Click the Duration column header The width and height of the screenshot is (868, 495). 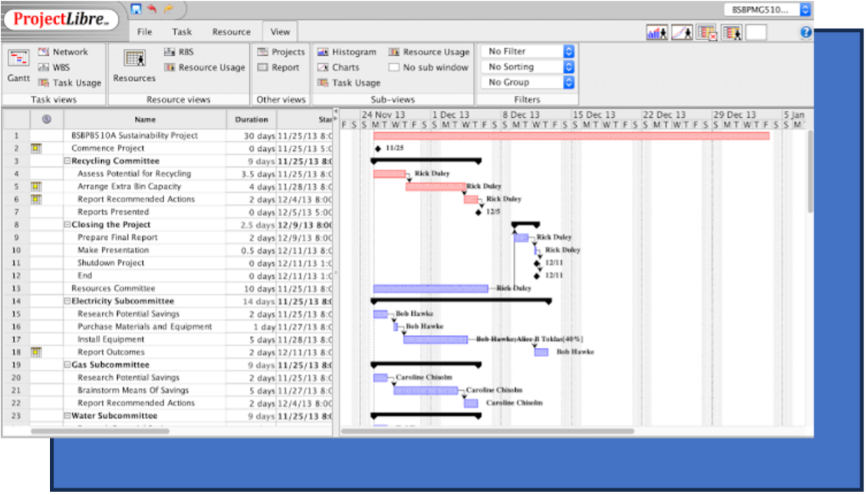[x=252, y=120]
